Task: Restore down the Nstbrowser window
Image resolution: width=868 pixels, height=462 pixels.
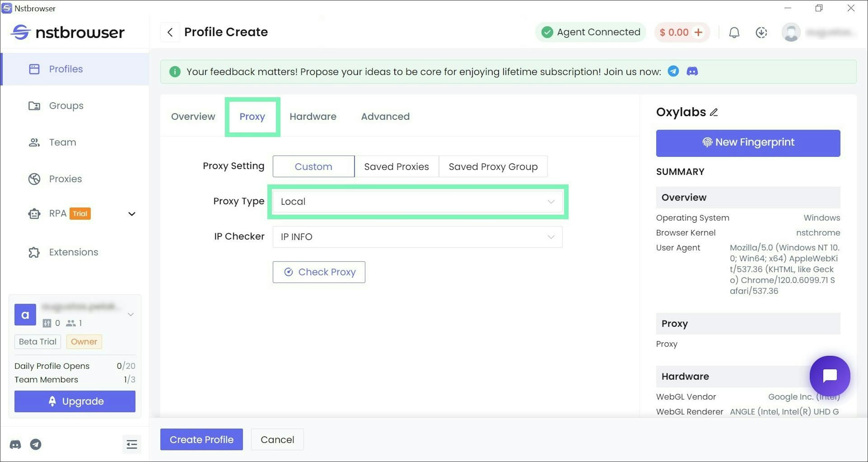Action: click(819, 8)
